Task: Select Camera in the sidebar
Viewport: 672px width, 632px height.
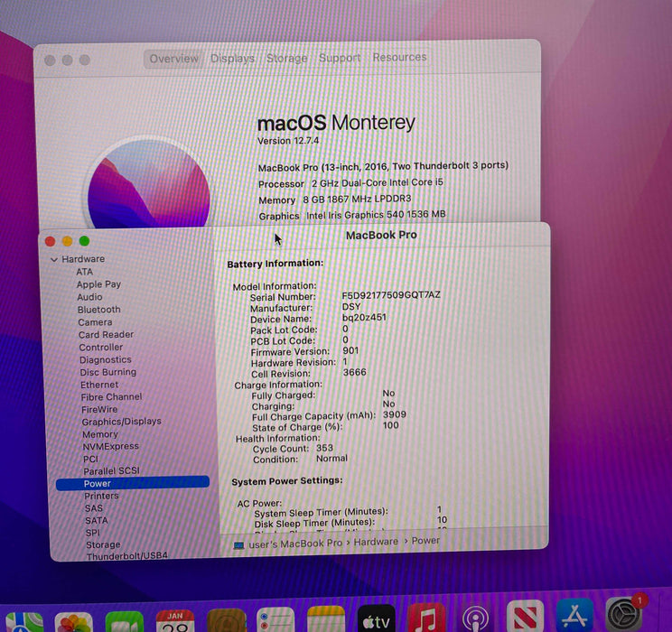Action: pos(95,322)
